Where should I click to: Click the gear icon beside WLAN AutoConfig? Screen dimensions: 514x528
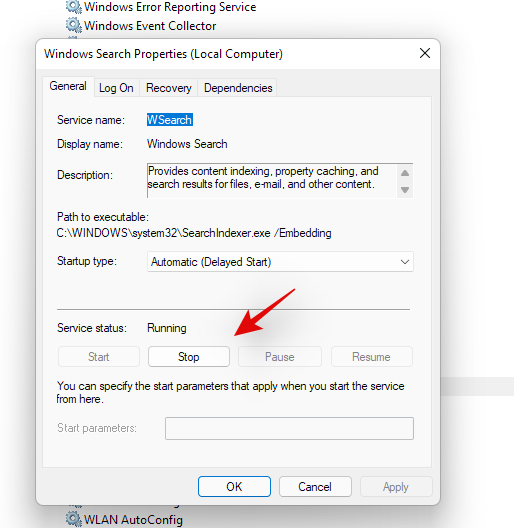[73, 519]
